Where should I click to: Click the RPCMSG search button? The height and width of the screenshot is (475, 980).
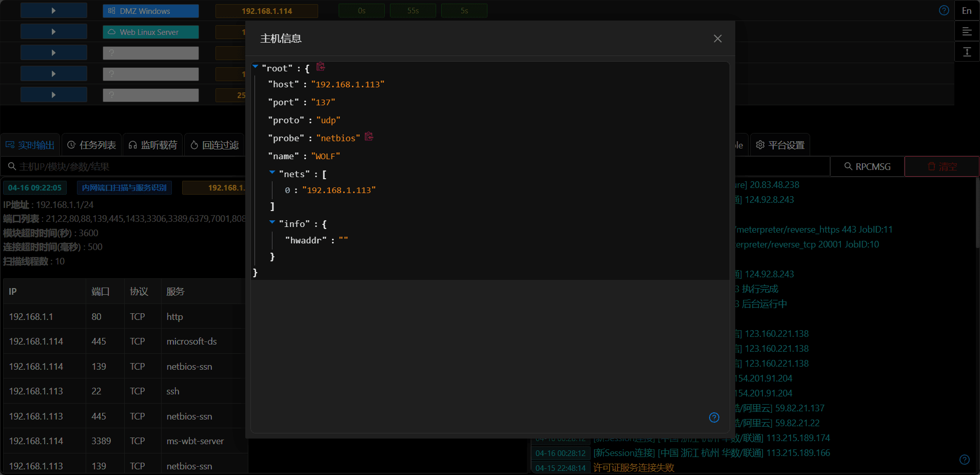pos(867,167)
